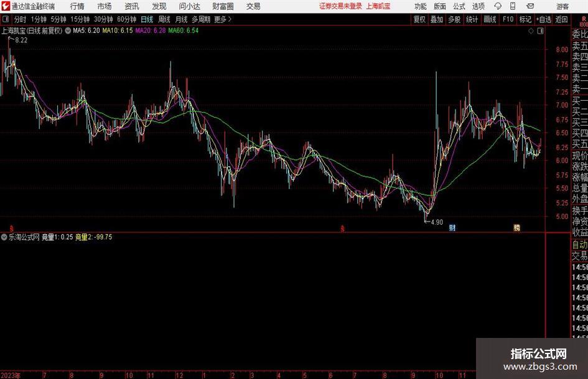Click the diamond icon above the chart
Screen dimensions: 588x379
tap(531, 31)
